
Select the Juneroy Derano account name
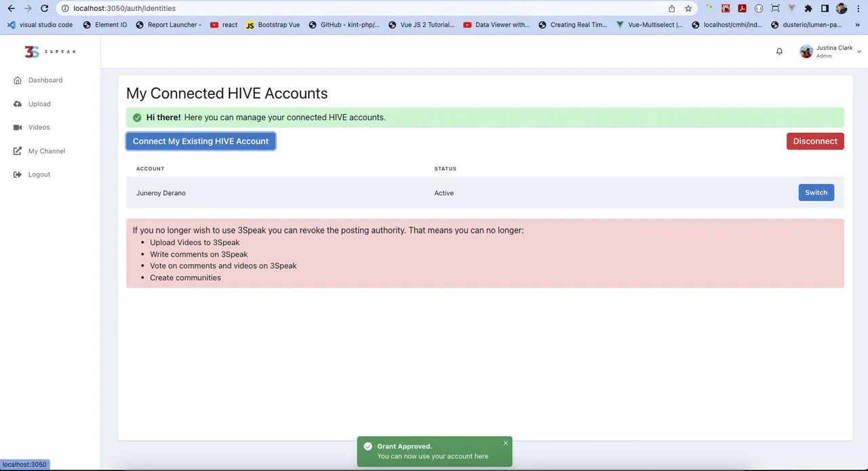coord(161,193)
